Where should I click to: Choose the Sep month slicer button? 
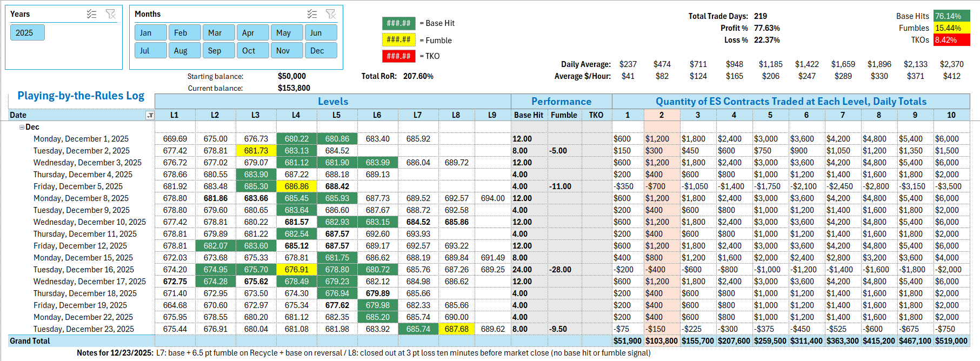218,50
